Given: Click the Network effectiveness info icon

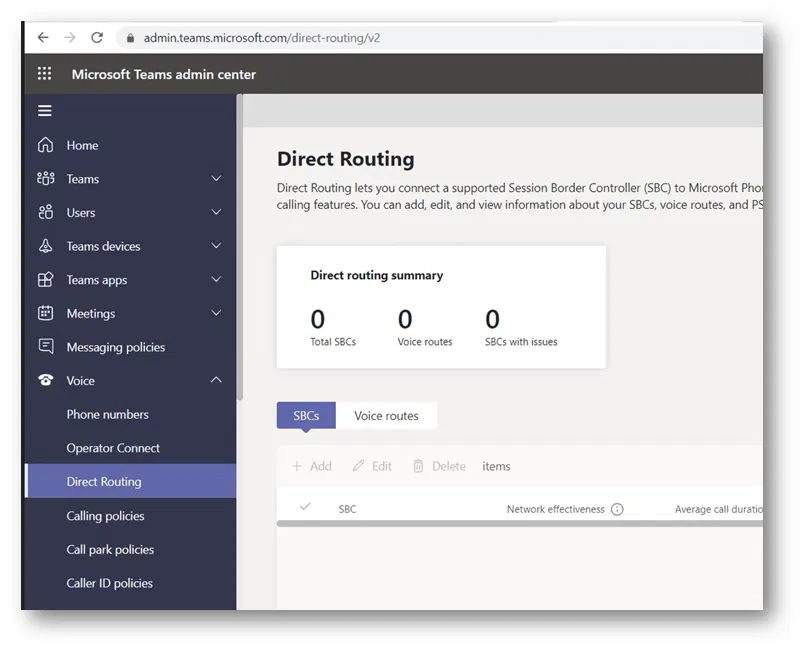Looking at the screenshot, I should point(617,509).
